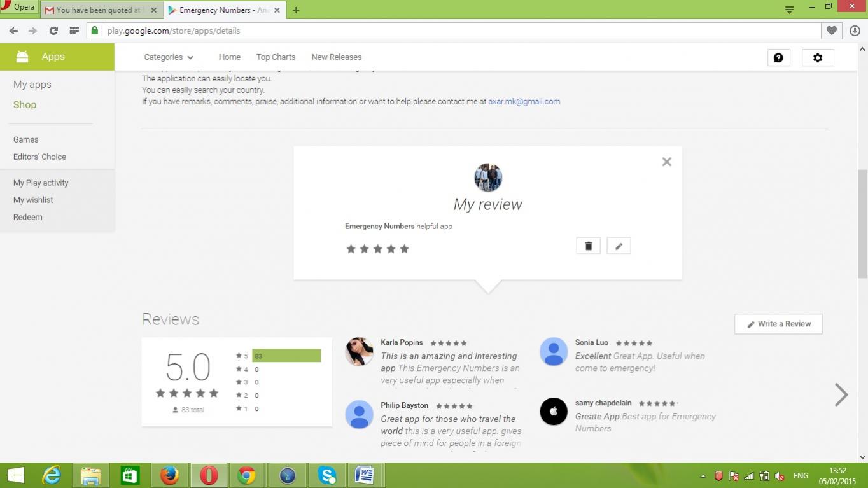Switch to Chrome in taskbar
This screenshot has height=488, width=868.
[x=247, y=475]
